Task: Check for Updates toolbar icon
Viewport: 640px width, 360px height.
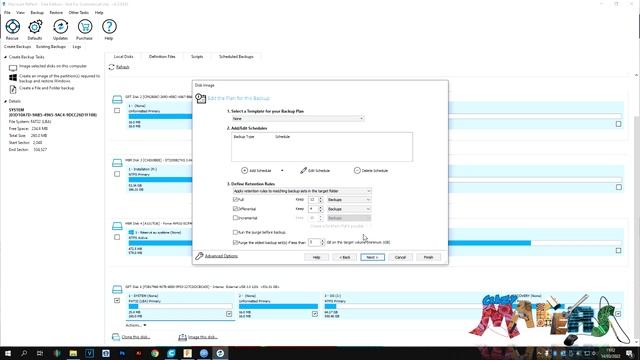Action: [60, 27]
